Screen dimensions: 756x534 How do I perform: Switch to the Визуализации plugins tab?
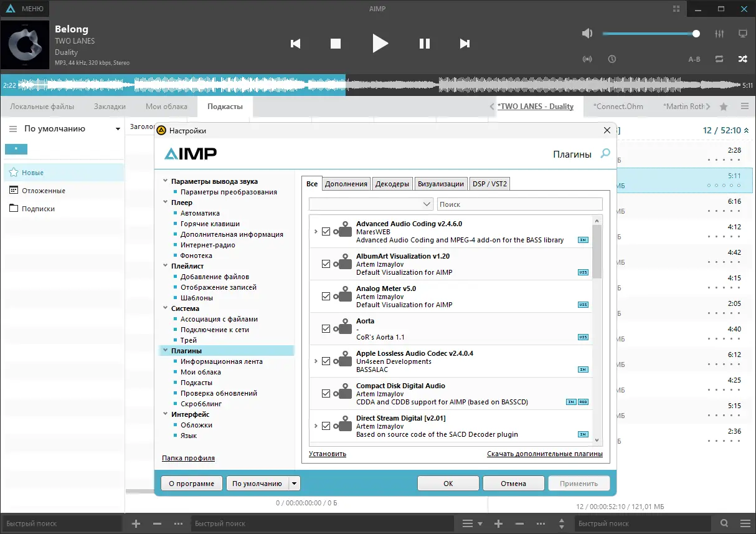click(441, 184)
